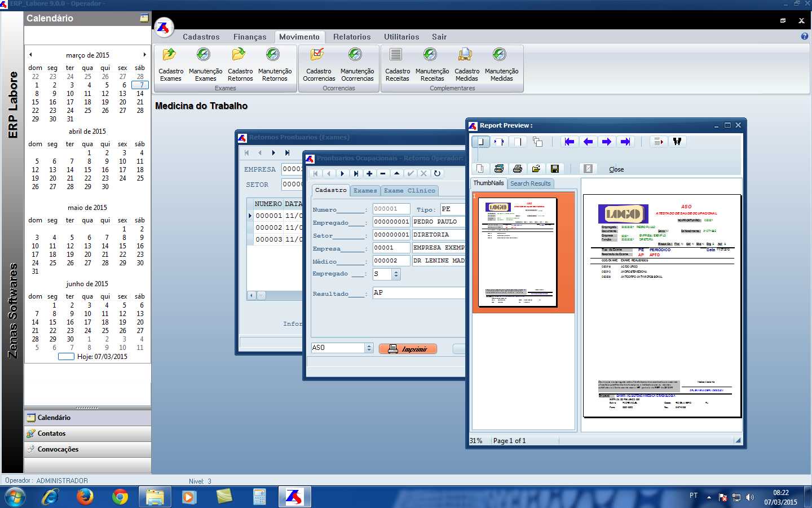This screenshot has height=508, width=812.
Task: Open the ASO report type dropdown
Action: 369,348
